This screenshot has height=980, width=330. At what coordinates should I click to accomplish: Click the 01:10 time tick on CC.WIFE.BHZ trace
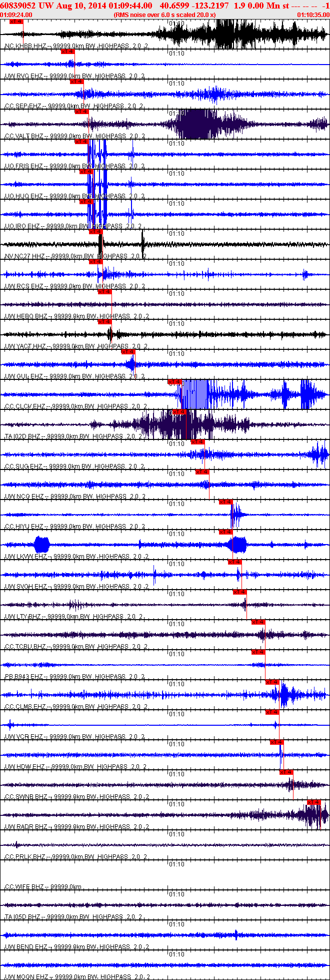tap(176, 864)
